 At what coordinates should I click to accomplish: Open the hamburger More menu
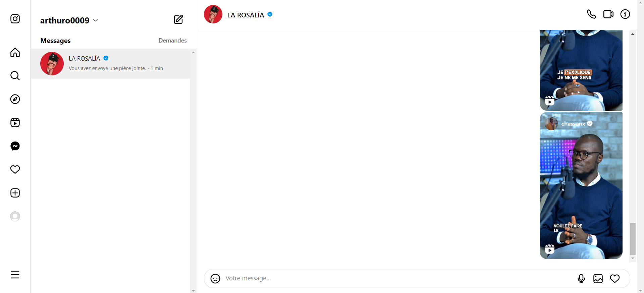[x=15, y=275]
